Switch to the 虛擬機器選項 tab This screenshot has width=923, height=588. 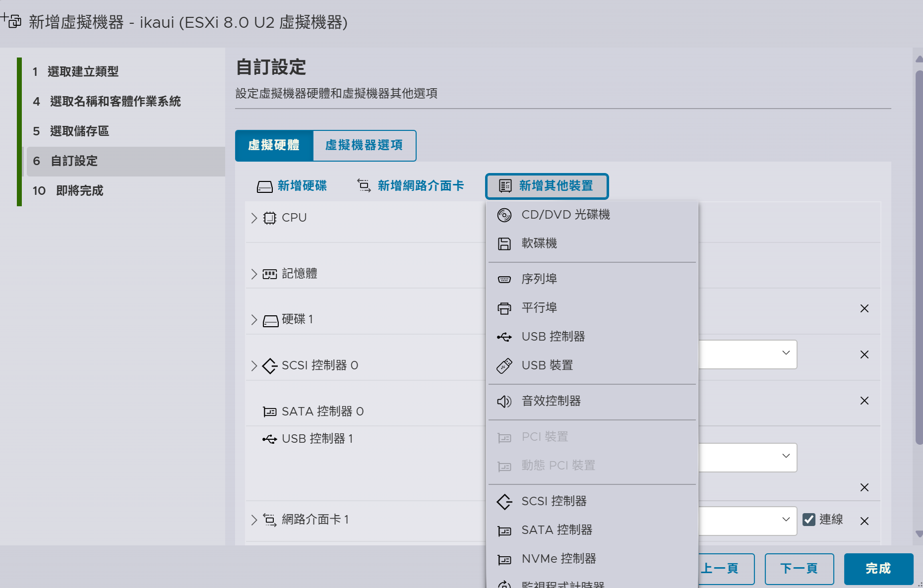coord(364,145)
